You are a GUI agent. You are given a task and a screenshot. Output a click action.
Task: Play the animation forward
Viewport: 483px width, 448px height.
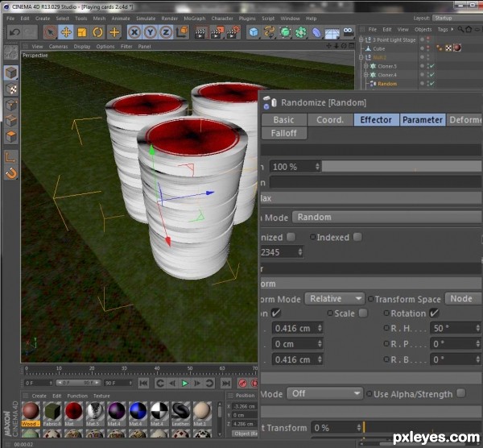click(185, 384)
